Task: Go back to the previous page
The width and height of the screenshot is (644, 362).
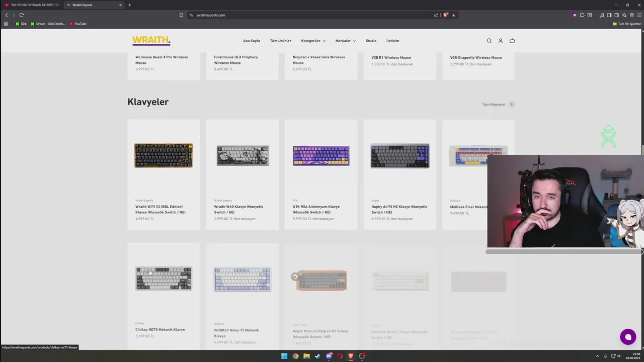Action: click(x=7, y=15)
